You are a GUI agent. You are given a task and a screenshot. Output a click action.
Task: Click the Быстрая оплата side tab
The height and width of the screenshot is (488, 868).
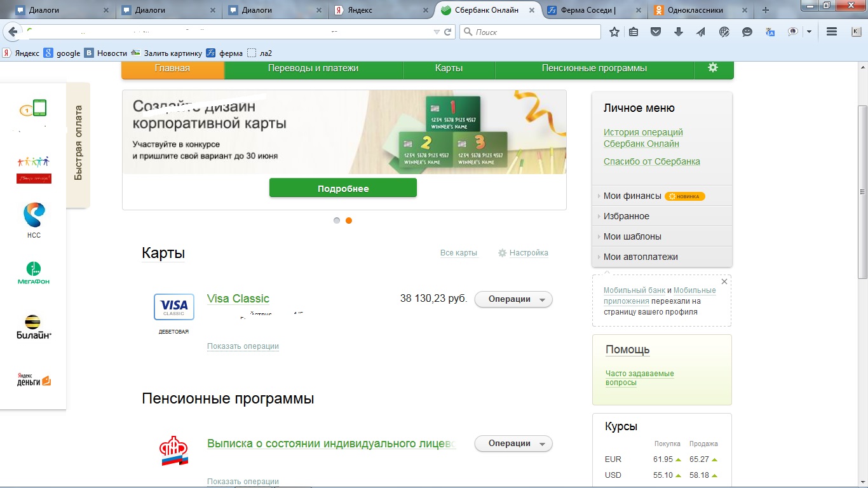click(x=78, y=144)
